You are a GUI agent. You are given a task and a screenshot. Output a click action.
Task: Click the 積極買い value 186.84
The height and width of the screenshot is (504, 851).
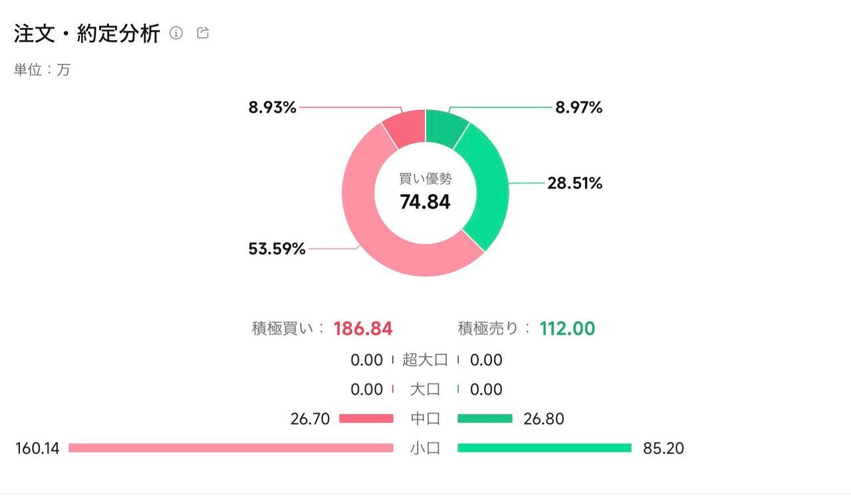point(363,328)
